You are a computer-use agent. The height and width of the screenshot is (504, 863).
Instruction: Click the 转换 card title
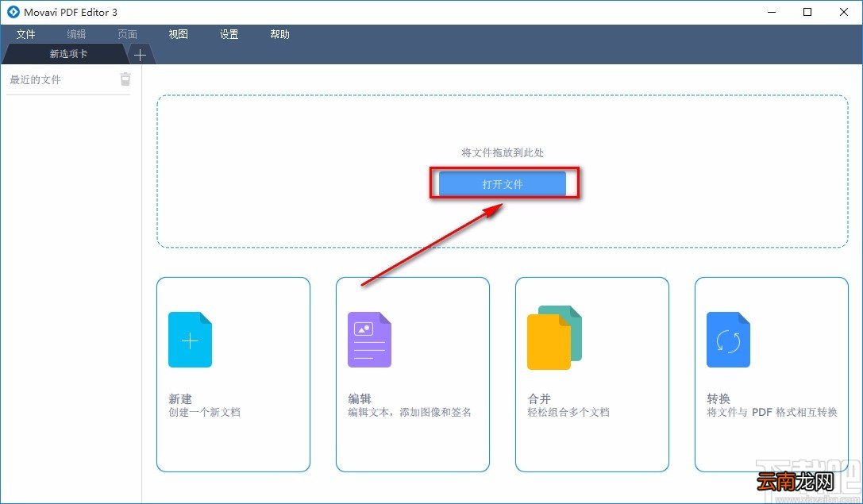[x=719, y=399]
